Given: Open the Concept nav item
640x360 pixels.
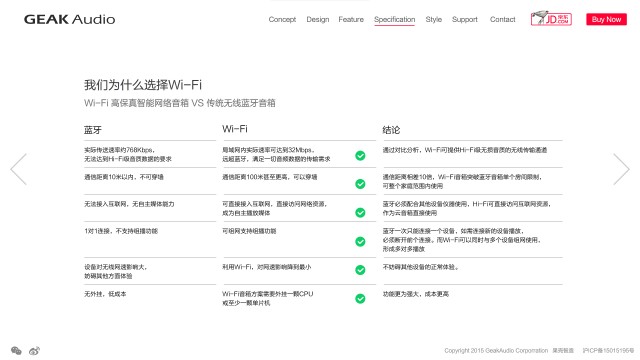Looking at the screenshot, I should click(x=282, y=19).
